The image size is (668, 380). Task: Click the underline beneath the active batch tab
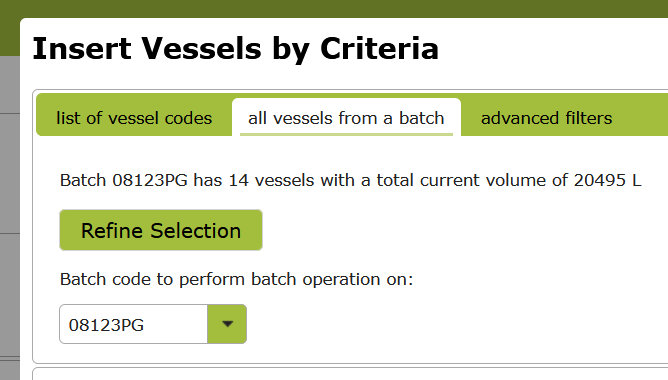click(x=346, y=135)
